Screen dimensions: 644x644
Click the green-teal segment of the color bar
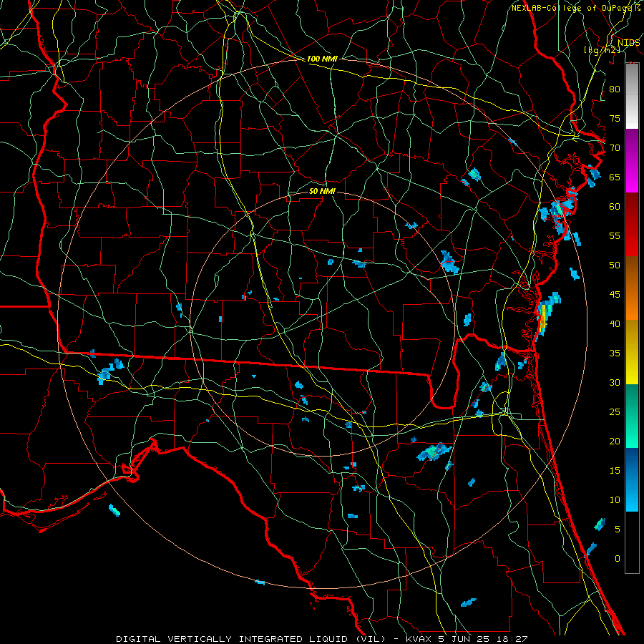[632, 416]
